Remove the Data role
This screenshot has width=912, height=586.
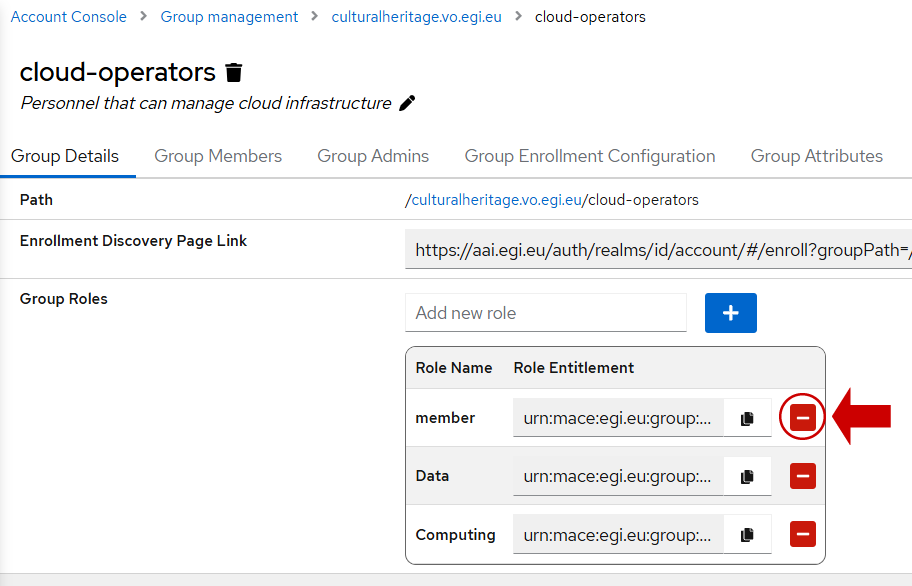coord(803,476)
